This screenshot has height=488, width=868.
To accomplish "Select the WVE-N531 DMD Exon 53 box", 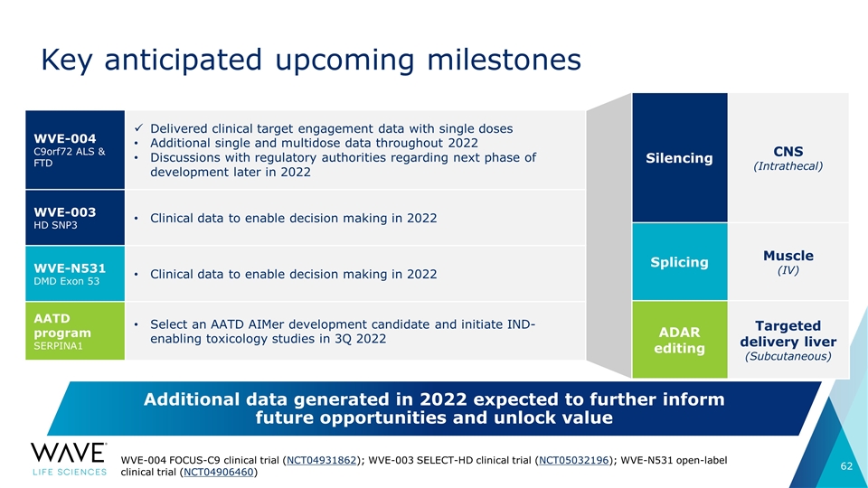I will (x=75, y=274).
